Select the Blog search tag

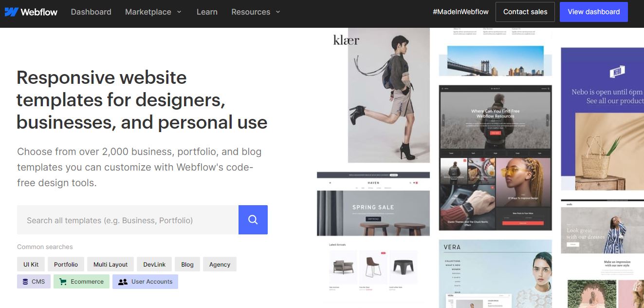tap(187, 264)
